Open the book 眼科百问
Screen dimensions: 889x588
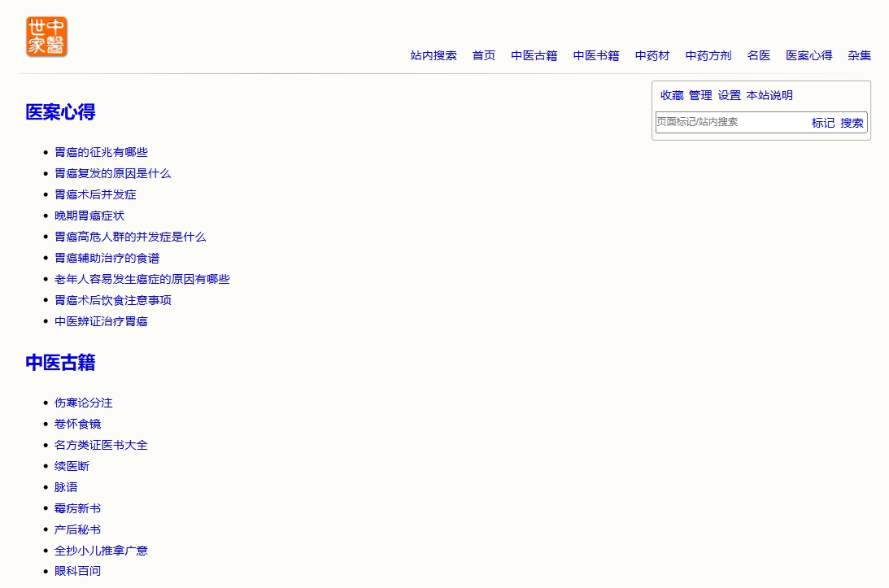coord(77,571)
